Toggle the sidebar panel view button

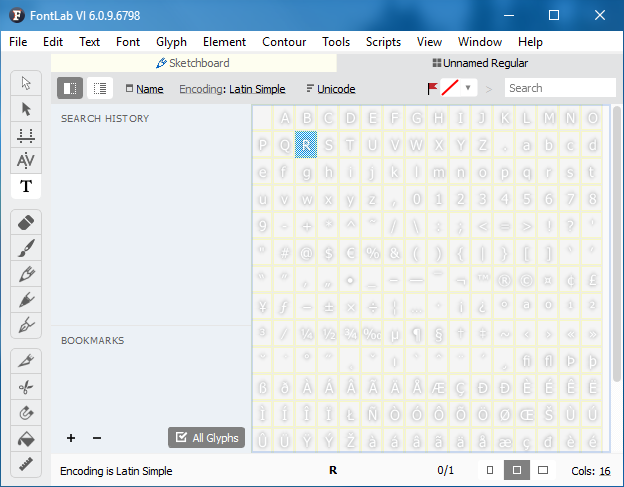point(70,88)
